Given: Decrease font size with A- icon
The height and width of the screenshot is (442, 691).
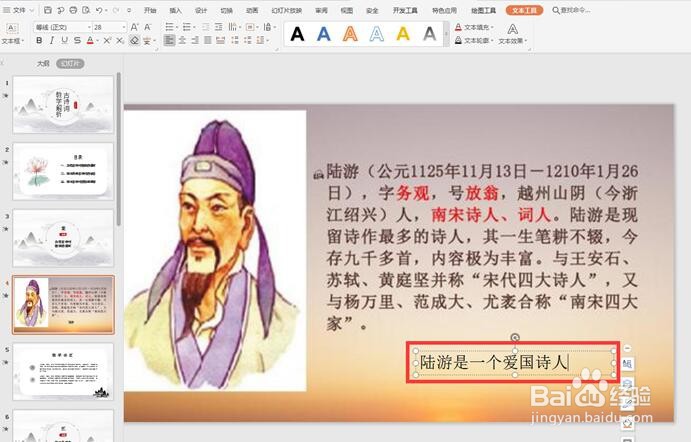Looking at the screenshot, I should click(148, 27).
